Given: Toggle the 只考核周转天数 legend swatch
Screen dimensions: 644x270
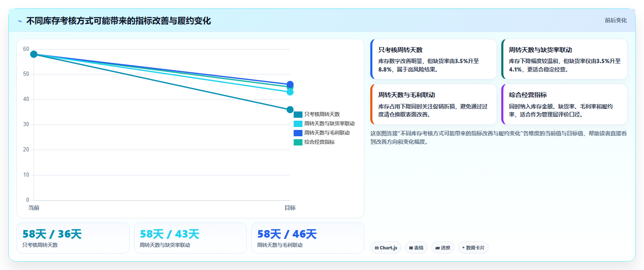Looking at the screenshot, I should click(x=298, y=114).
